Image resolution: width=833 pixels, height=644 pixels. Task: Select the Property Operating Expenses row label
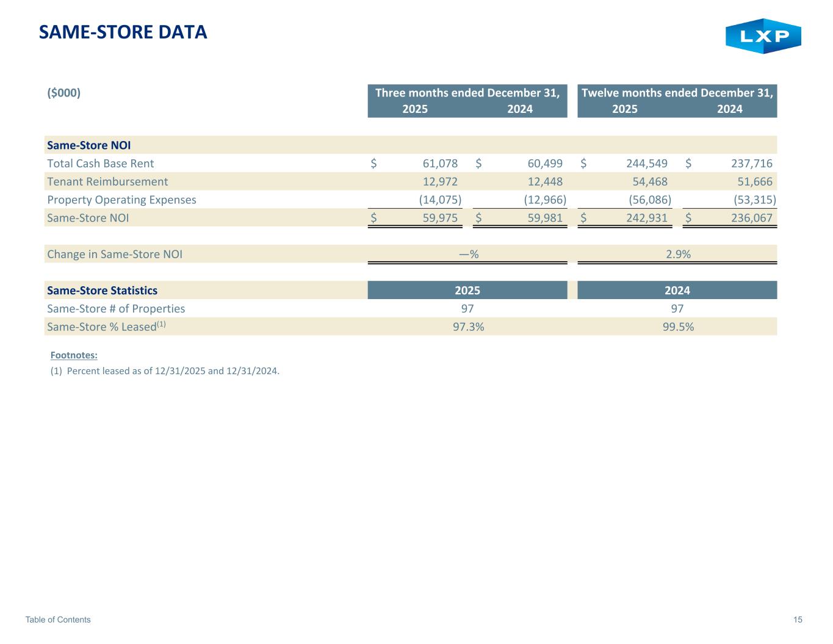click(x=122, y=200)
